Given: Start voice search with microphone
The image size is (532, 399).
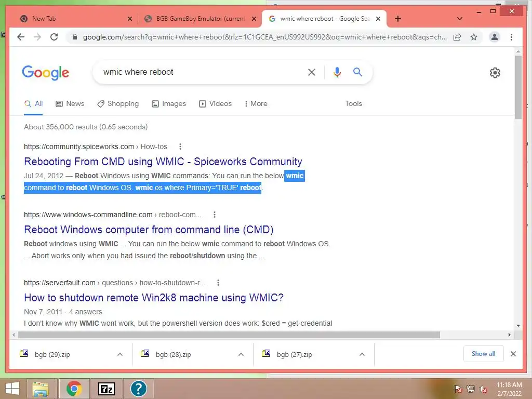Looking at the screenshot, I should 337,72.
